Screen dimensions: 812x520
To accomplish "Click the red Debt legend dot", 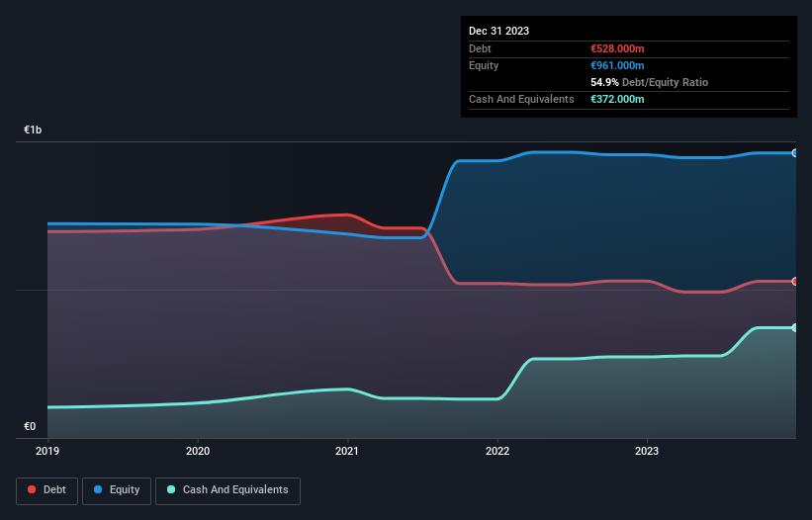I will point(32,489).
